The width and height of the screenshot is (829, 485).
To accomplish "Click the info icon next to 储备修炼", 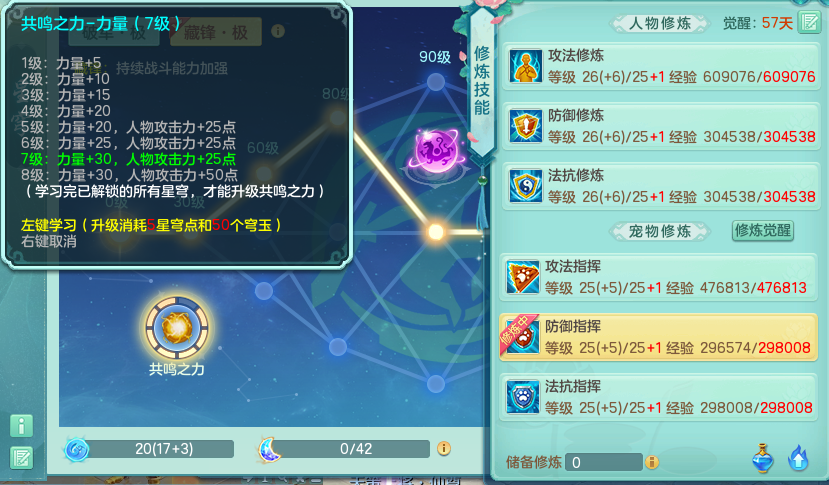I will coord(652,462).
